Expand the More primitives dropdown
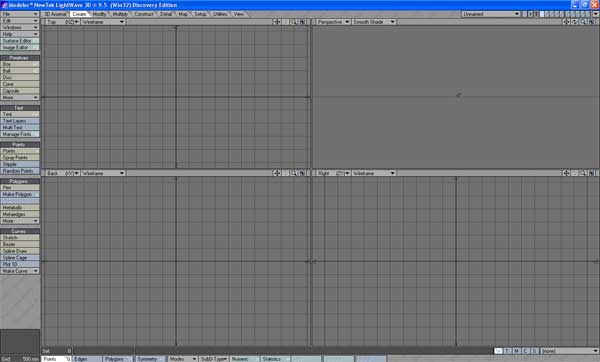 20,98
